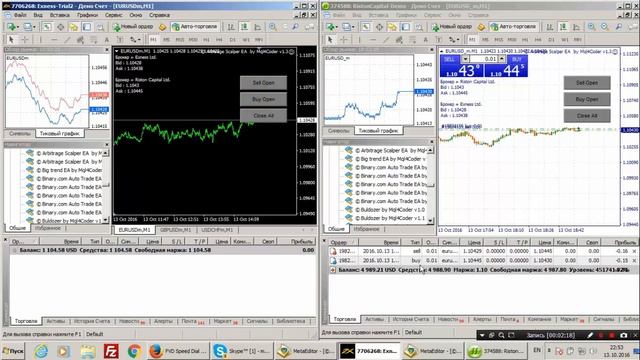Open Графики menu in Riston window
The height and width of the screenshot is (360, 640).
coord(406,15)
